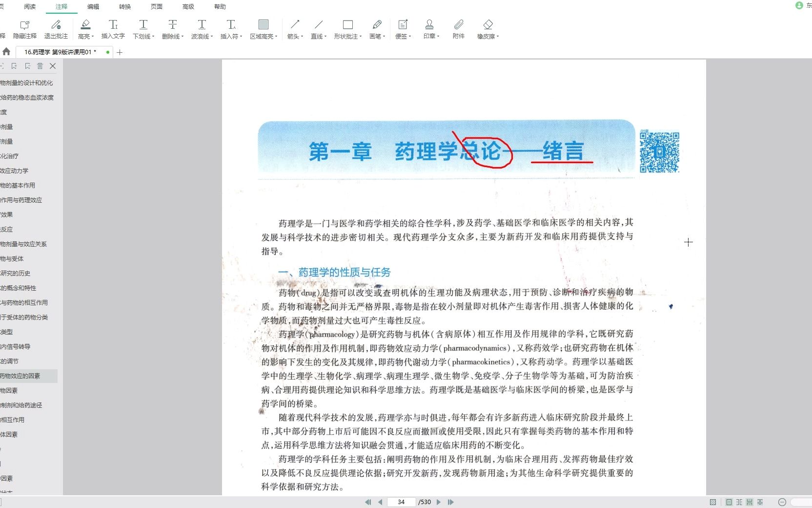Open the dropdown arrow beside 波浪线
812x508 pixels.
[x=212, y=37]
